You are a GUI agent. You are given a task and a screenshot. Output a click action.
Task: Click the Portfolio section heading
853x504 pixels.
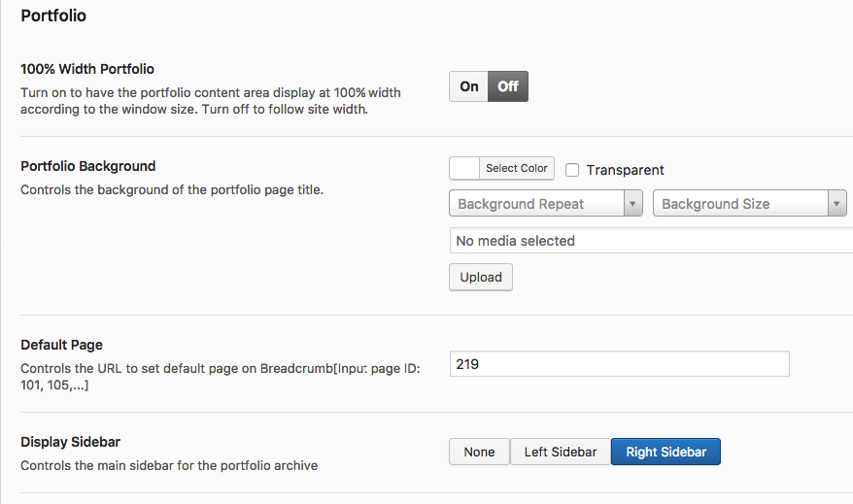53,16
